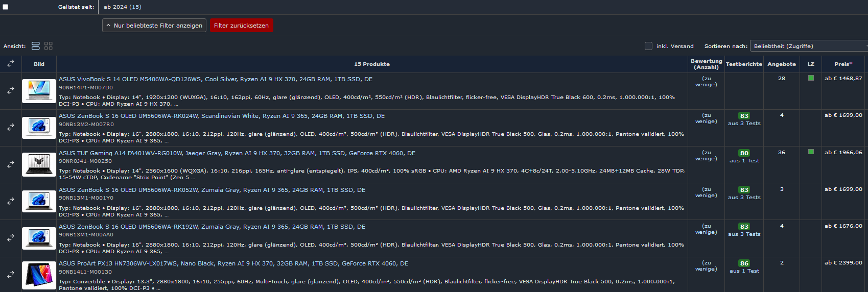This screenshot has width=868, height=292.
Task: Sort by 'Bewertung (Anzahl)' column header
Action: coord(706,64)
